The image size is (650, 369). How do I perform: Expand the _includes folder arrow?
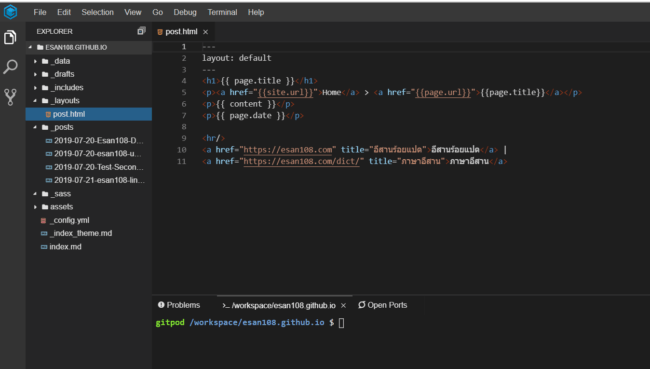pyautogui.click(x=35, y=88)
